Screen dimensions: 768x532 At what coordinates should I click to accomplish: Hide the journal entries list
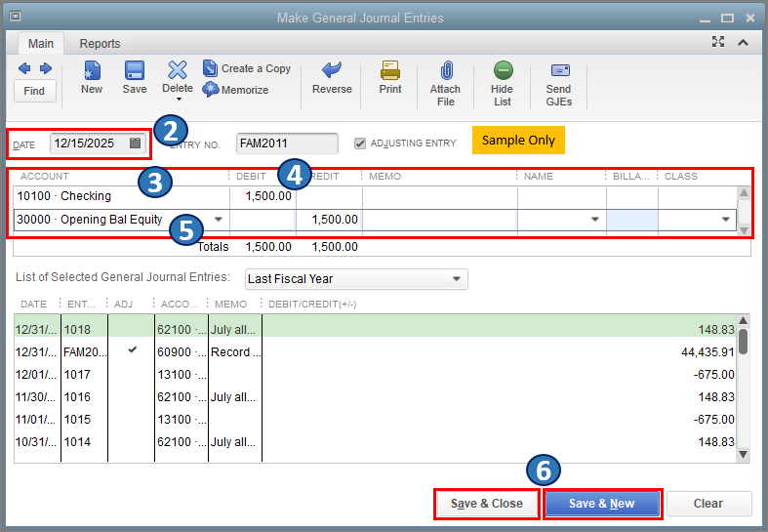click(x=503, y=84)
